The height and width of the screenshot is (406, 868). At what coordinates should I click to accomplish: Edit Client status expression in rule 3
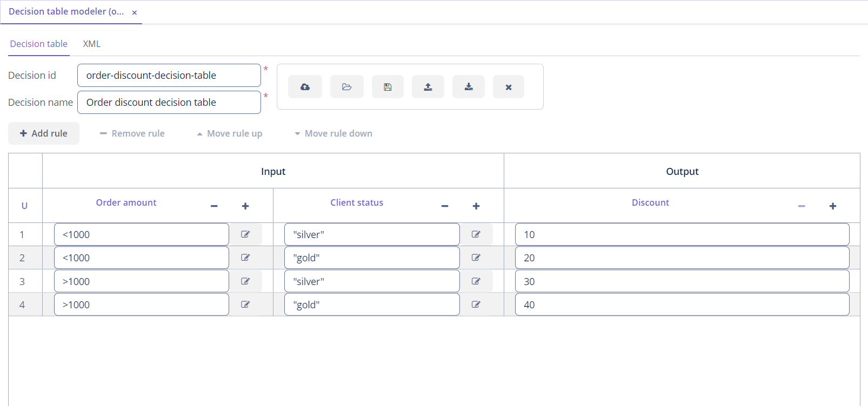(x=476, y=281)
